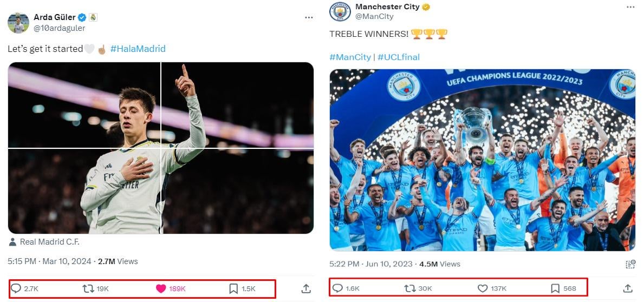The height and width of the screenshot is (302, 644).
Task: Open more options on Manchester City tweet
Action: tap(630, 7)
